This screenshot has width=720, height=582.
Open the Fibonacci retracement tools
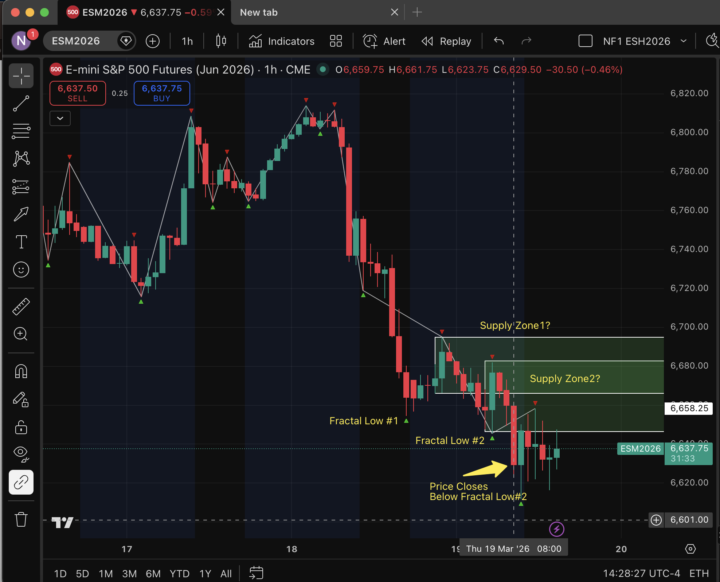pos(21,131)
